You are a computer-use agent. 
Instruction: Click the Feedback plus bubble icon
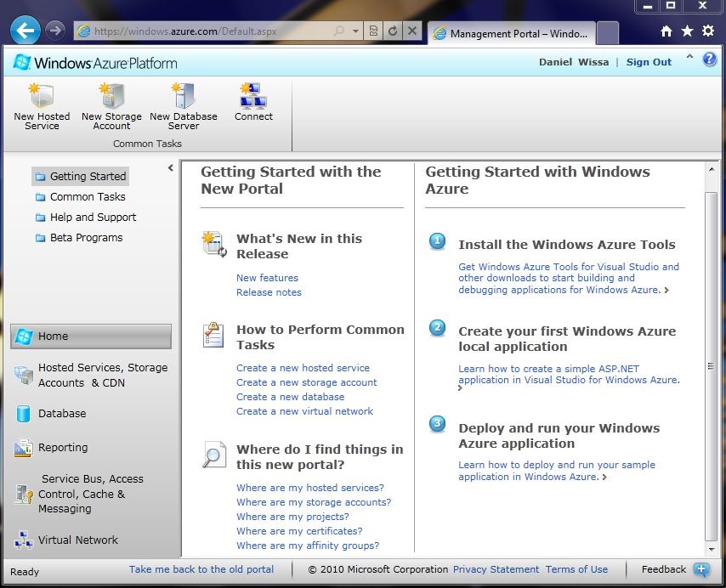coord(701,569)
